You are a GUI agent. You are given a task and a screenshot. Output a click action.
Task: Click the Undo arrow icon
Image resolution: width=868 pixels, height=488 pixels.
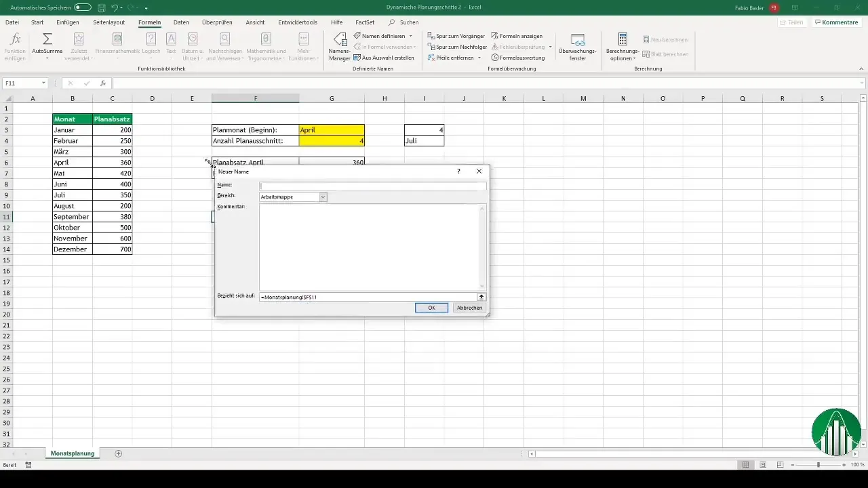coord(115,7)
